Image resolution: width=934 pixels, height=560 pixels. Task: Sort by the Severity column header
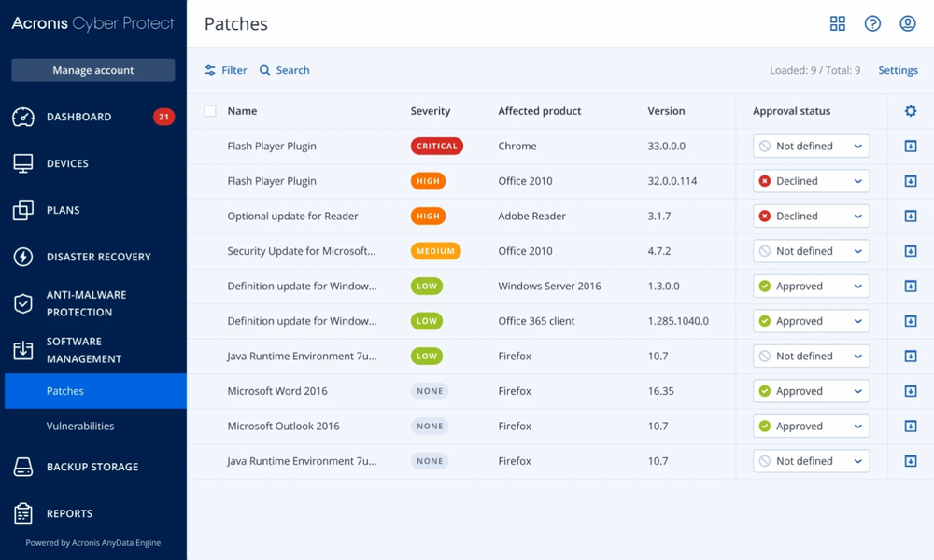point(430,111)
